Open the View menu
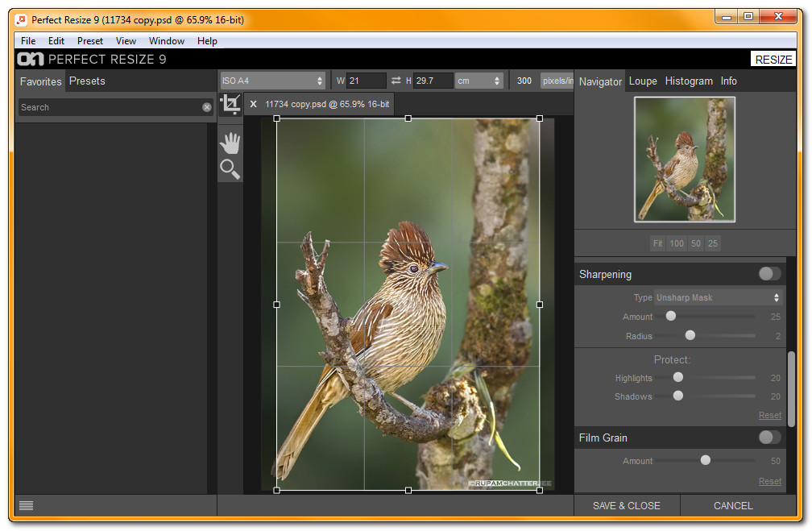Image resolution: width=812 pixels, height=531 pixels. click(126, 41)
